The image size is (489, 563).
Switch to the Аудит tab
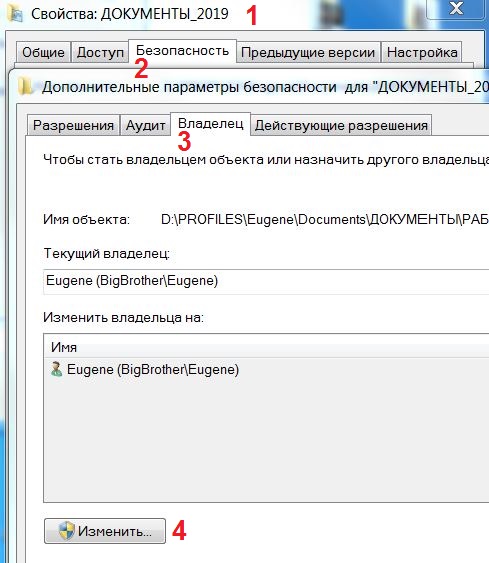tap(145, 125)
